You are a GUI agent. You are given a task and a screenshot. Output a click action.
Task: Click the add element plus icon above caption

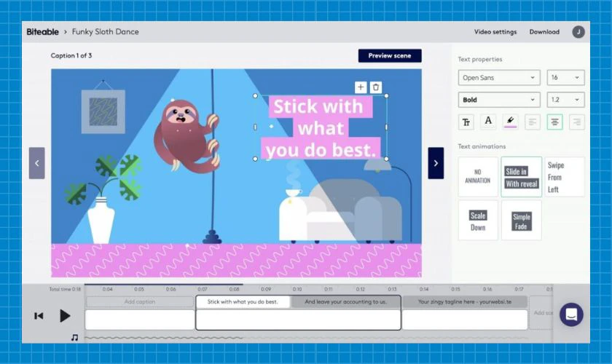(360, 87)
